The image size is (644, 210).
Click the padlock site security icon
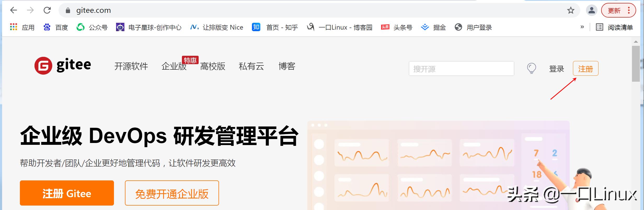(x=68, y=10)
